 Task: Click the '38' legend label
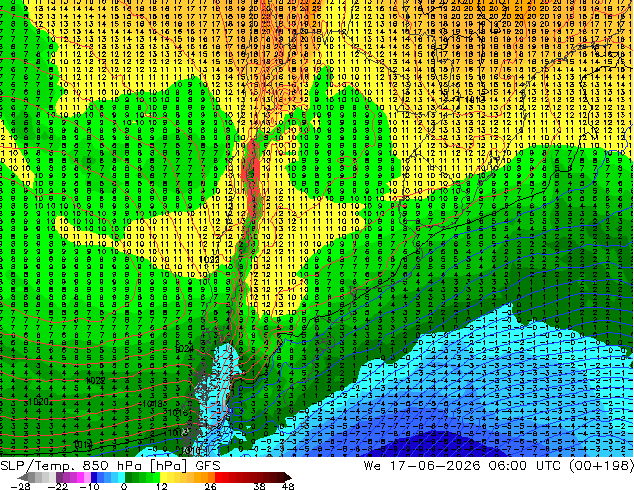[x=260, y=486]
